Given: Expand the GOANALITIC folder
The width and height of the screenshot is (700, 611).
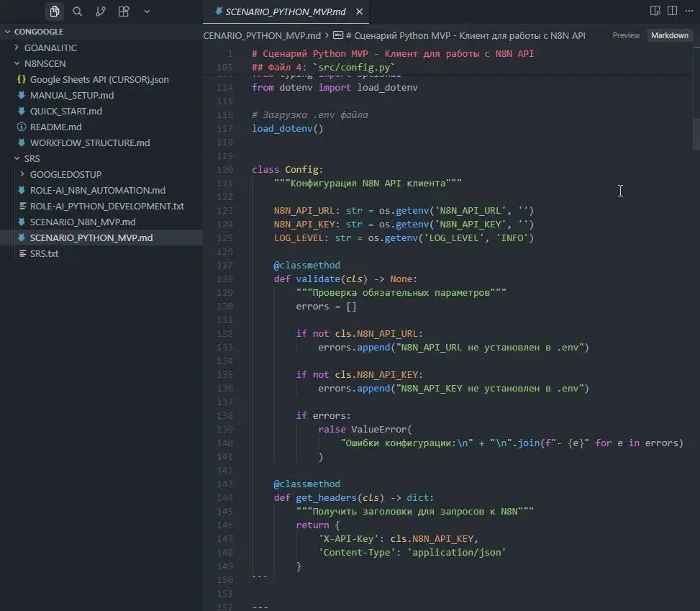Looking at the screenshot, I should click(52, 47).
